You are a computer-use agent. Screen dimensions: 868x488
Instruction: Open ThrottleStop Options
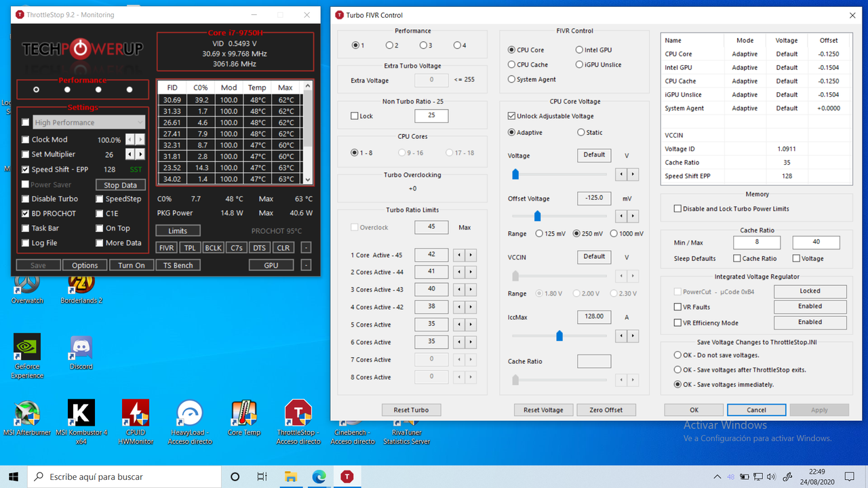tap(85, 265)
